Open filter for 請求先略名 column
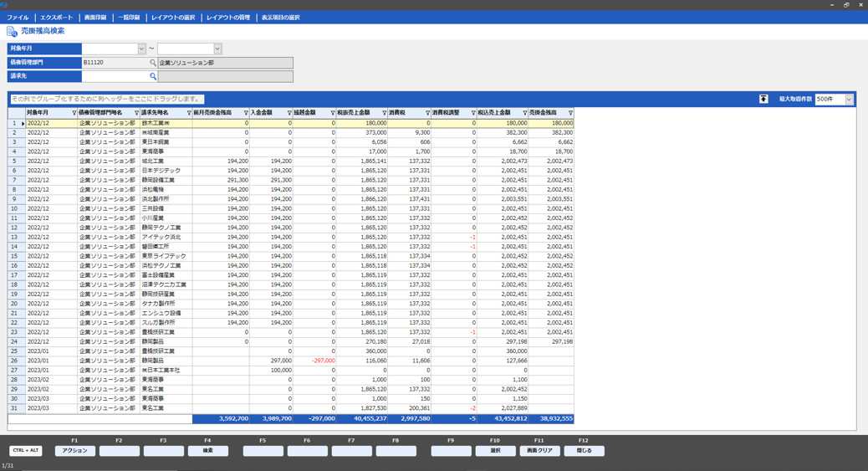 (189, 113)
